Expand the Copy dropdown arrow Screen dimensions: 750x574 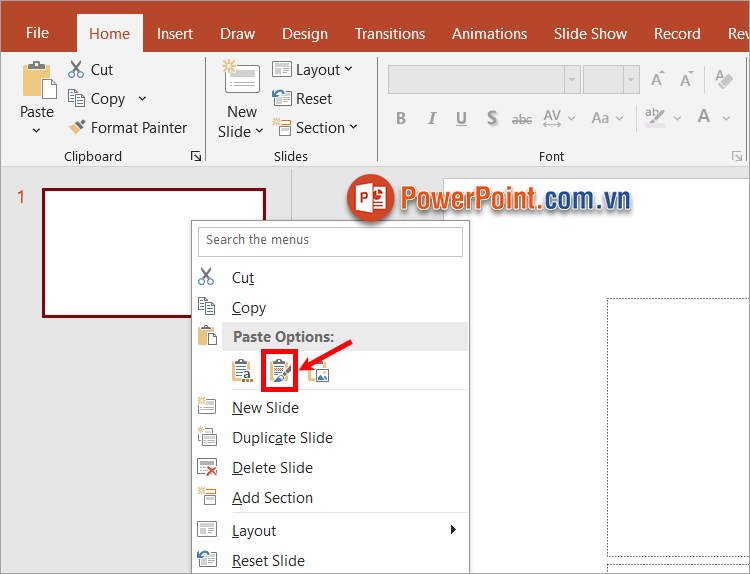(142, 99)
